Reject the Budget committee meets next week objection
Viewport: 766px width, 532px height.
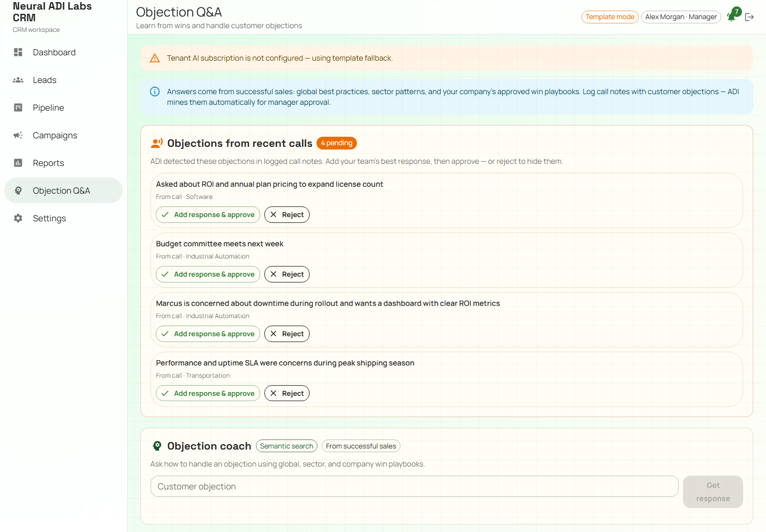click(x=287, y=274)
